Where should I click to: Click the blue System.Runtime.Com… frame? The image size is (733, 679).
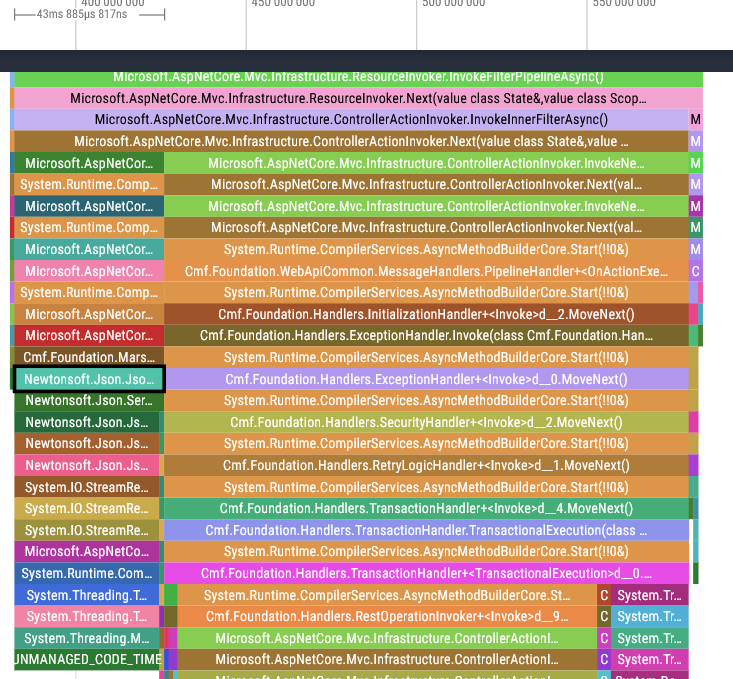(86, 574)
